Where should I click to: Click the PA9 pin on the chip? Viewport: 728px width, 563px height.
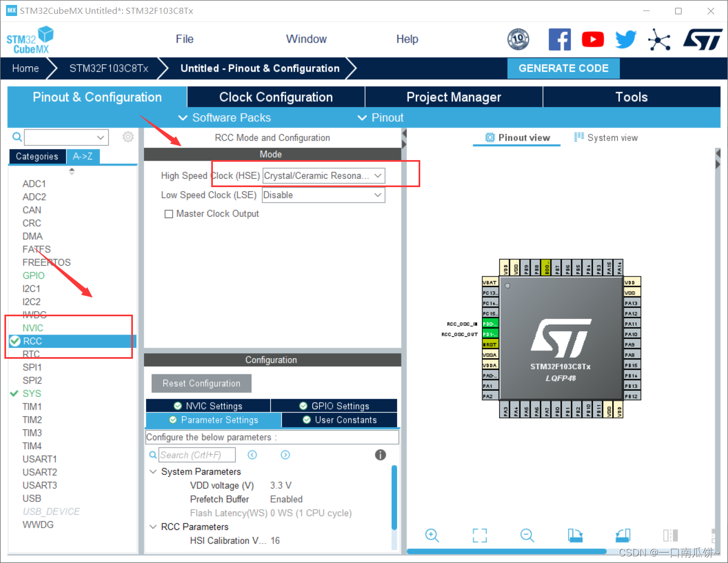click(632, 344)
